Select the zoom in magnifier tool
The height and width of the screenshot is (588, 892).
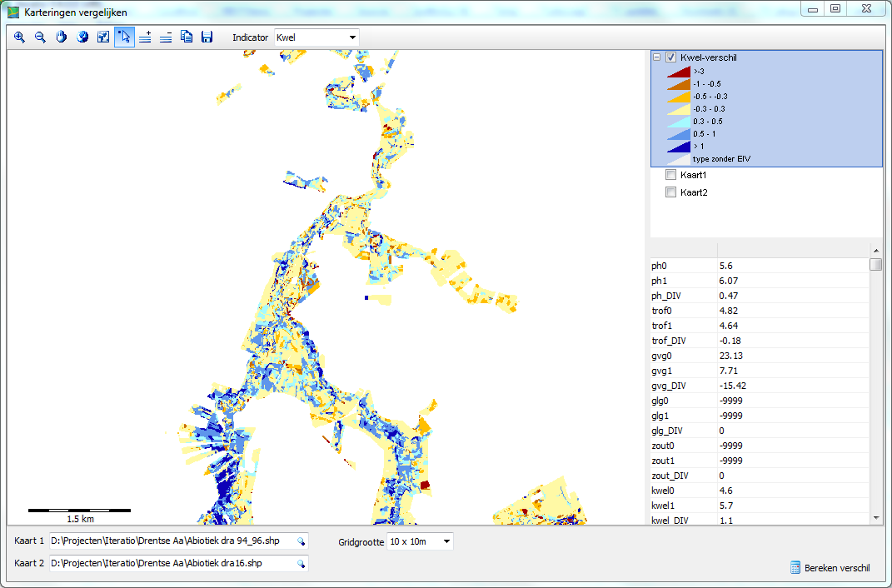tap(19, 37)
